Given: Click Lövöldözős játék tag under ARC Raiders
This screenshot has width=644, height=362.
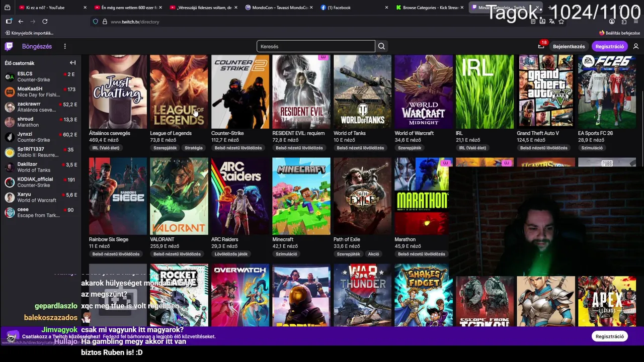Looking at the screenshot, I should click(x=231, y=254).
